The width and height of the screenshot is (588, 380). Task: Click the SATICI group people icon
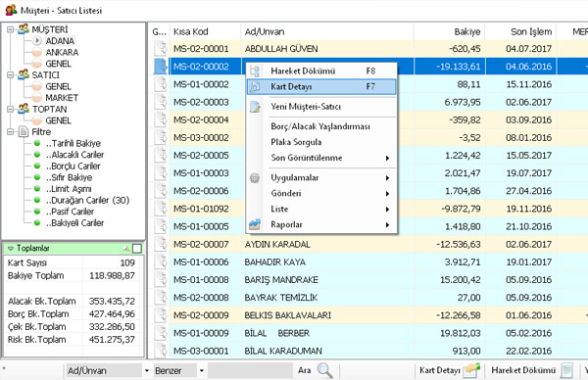click(x=24, y=74)
